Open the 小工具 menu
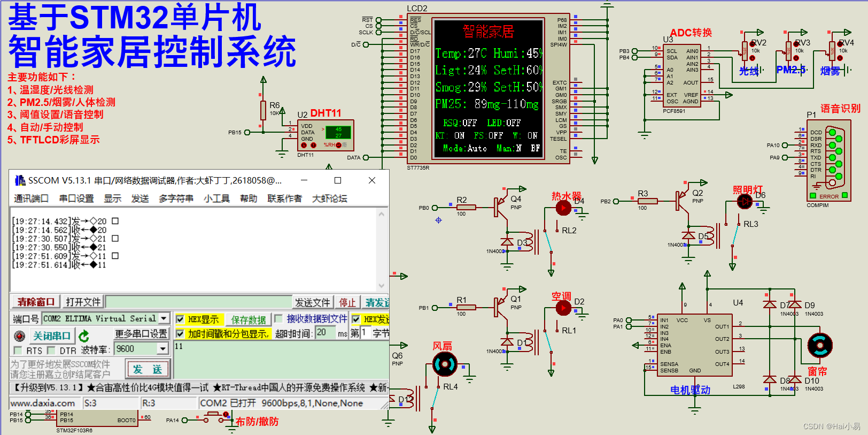868x435 pixels. point(216,199)
